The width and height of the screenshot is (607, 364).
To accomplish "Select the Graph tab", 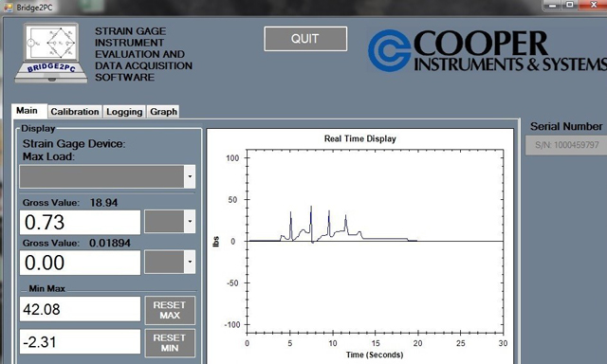I will pos(163,112).
